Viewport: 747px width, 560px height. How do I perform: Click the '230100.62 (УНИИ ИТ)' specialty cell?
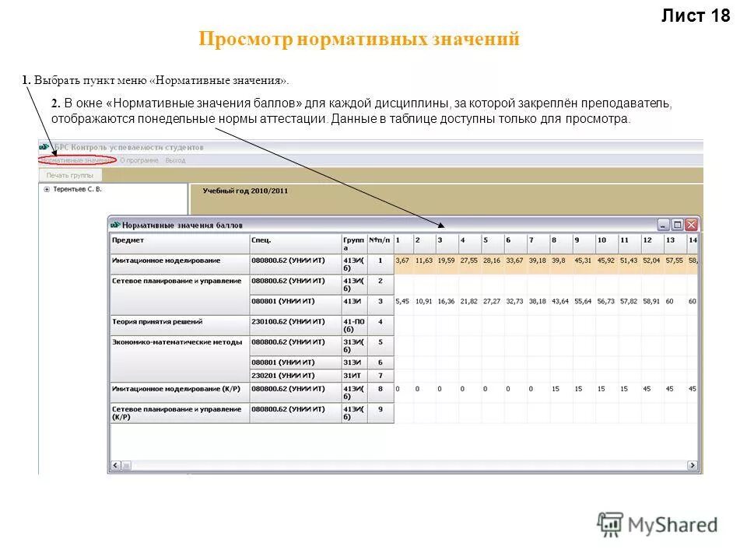click(296, 325)
